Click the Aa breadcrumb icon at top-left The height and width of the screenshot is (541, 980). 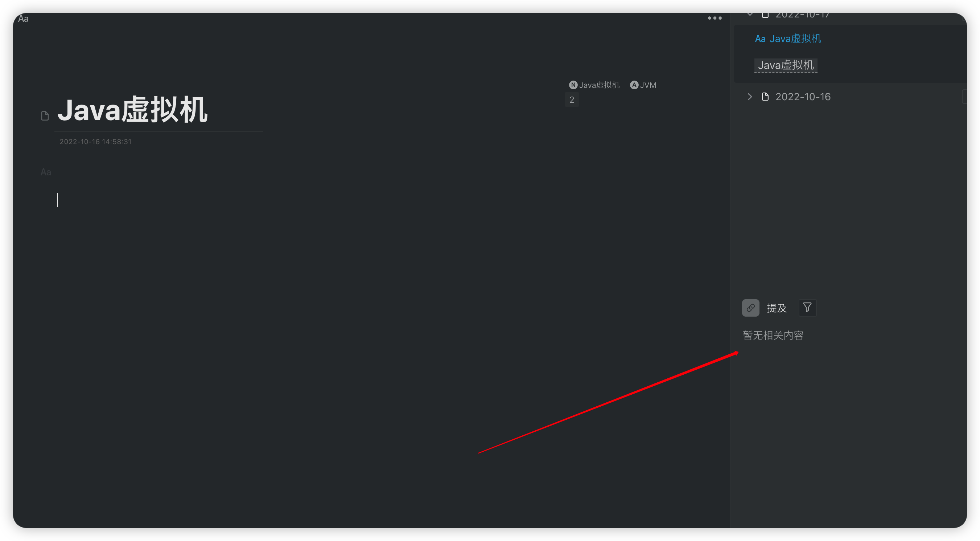(23, 19)
